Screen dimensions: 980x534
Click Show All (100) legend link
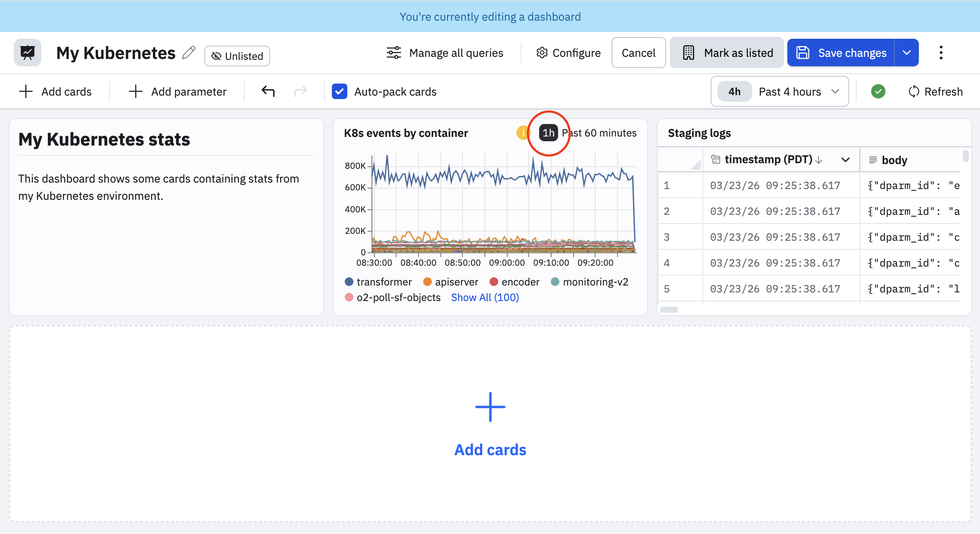[485, 298]
